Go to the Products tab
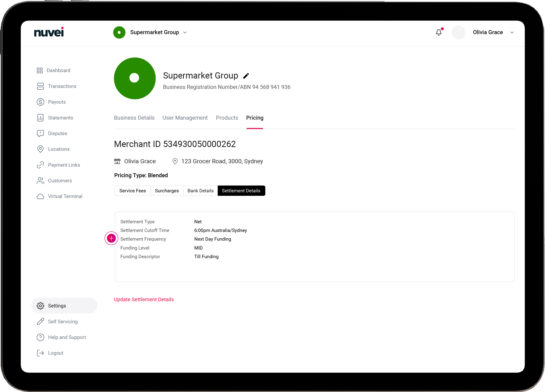This screenshot has width=545, height=392. (227, 118)
